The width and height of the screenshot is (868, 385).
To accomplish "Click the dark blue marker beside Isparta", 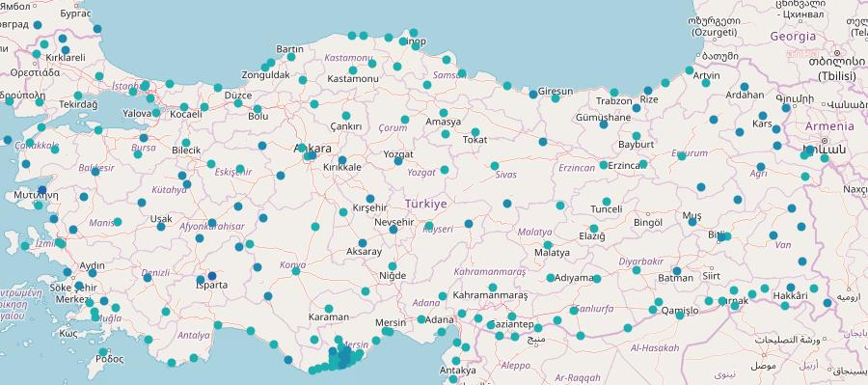I will point(212,276).
